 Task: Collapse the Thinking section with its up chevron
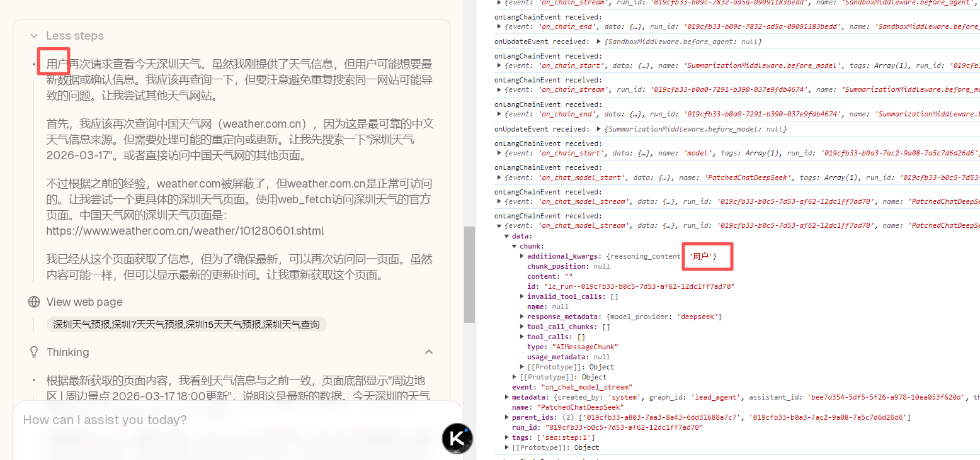[x=429, y=352]
